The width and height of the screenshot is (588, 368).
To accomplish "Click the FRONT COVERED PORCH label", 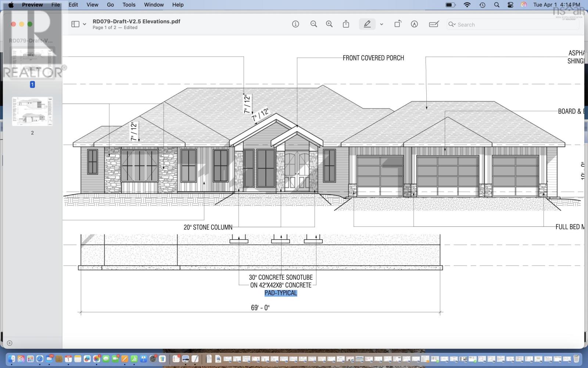I will [x=373, y=58].
